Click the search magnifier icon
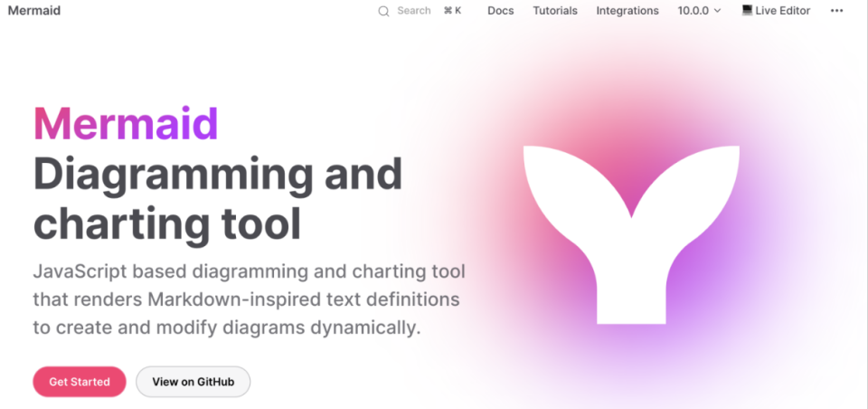Image resolution: width=868 pixels, height=409 pixels. coord(383,11)
